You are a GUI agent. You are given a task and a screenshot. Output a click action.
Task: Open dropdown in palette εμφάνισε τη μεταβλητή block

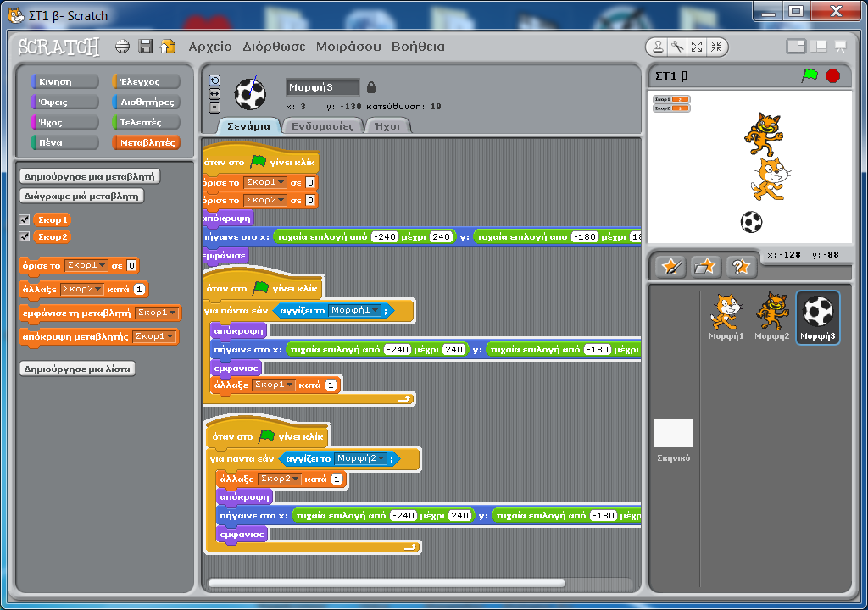pyautogui.click(x=157, y=313)
